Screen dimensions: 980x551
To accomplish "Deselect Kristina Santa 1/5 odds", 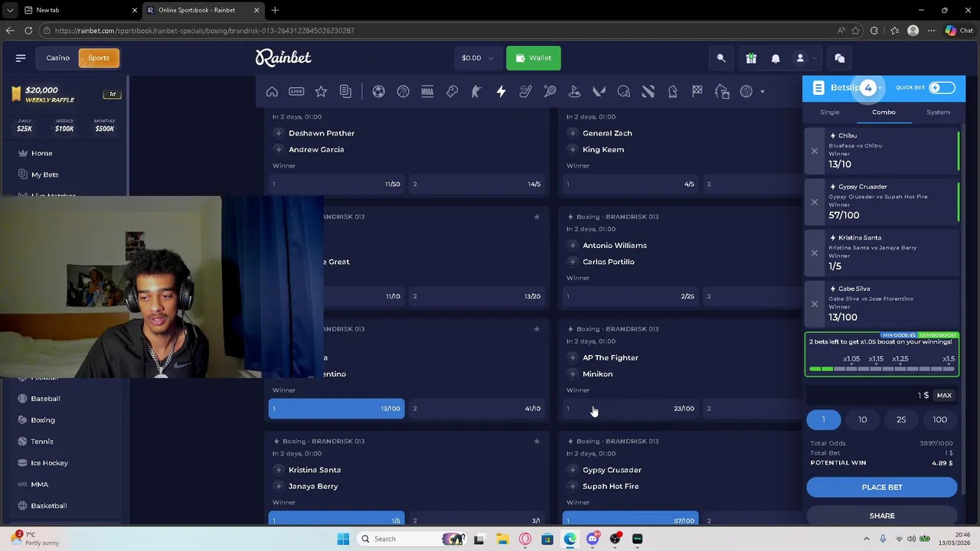I will tap(337, 520).
